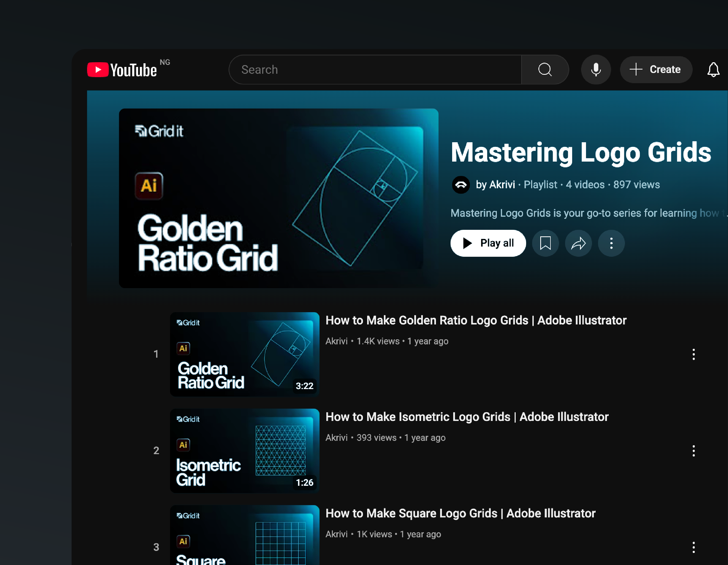
Task: Open 'How to Make Isometric Logo Grids' title
Action: click(x=467, y=417)
